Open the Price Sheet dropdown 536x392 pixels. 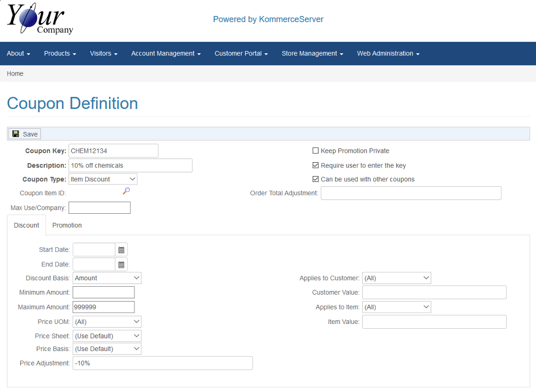[x=107, y=336]
